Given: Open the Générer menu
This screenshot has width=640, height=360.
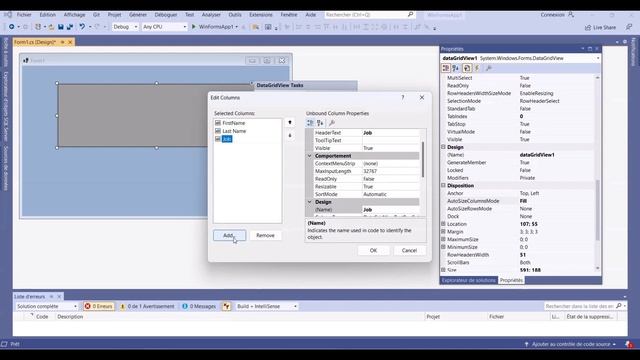Looking at the screenshot, I should 138,15.
